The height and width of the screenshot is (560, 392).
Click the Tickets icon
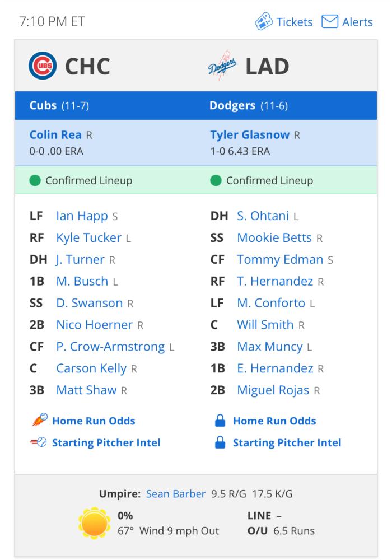point(264,21)
